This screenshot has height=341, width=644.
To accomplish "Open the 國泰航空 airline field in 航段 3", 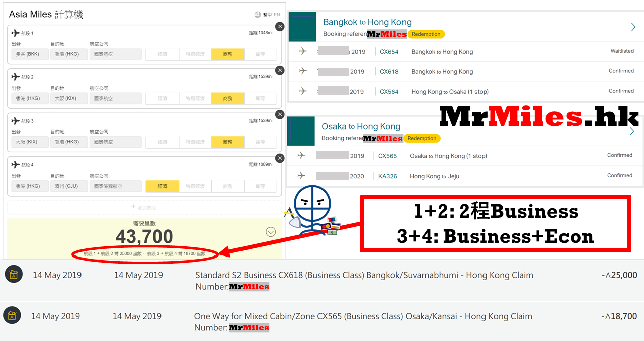I will pos(115,142).
